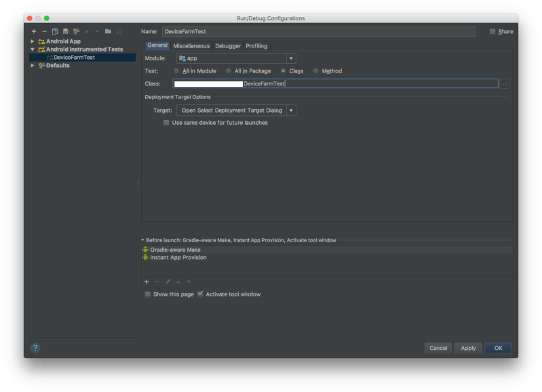The image size is (542, 392).
Task: Switch to General tab
Action: coord(157,45)
